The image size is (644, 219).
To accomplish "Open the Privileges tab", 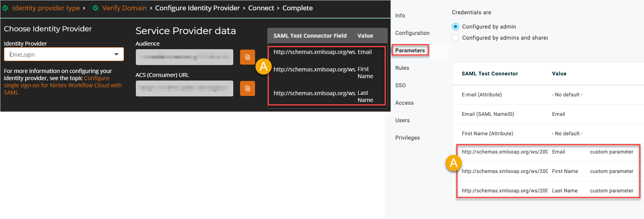I will pyautogui.click(x=408, y=138).
